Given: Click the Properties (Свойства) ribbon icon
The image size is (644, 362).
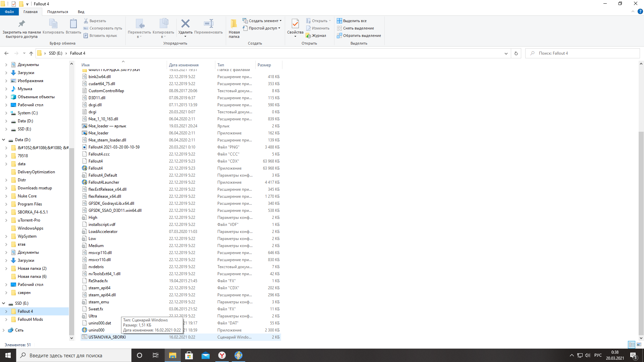Looking at the screenshot, I should [295, 24].
